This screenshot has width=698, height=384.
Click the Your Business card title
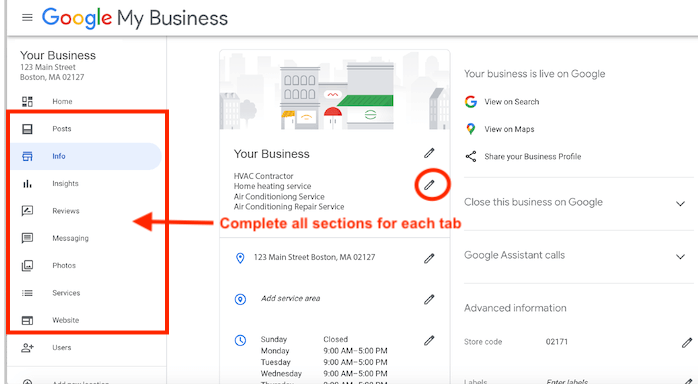pos(272,154)
